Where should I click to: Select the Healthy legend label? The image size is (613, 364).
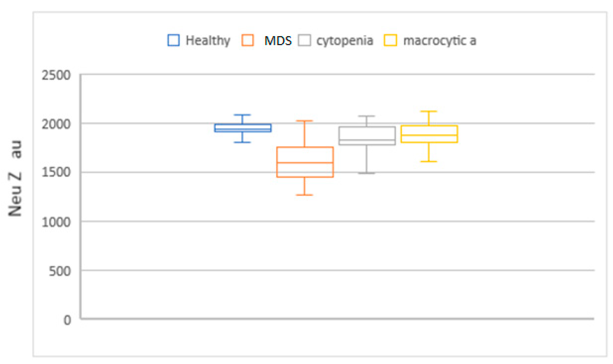pyautogui.click(x=208, y=41)
